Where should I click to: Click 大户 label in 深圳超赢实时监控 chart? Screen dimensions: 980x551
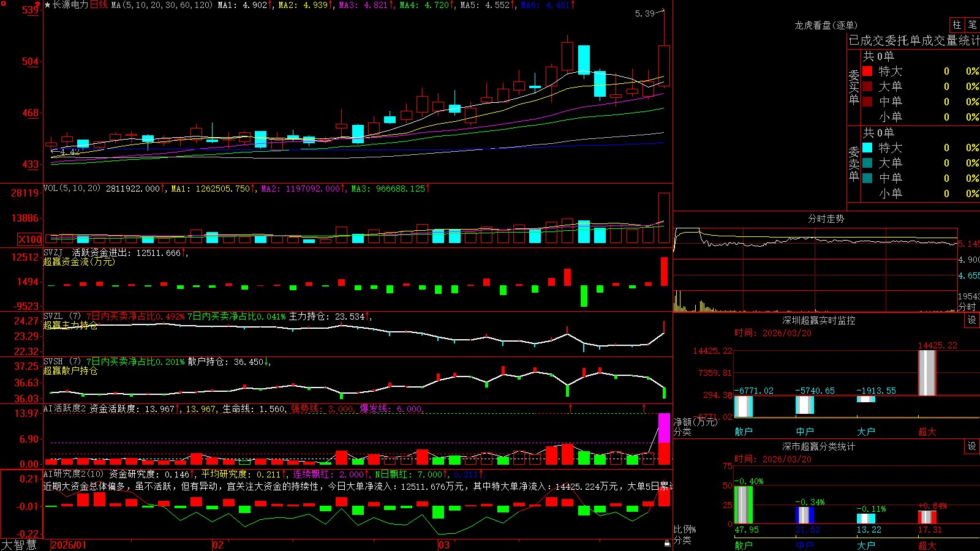(x=866, y=432)
